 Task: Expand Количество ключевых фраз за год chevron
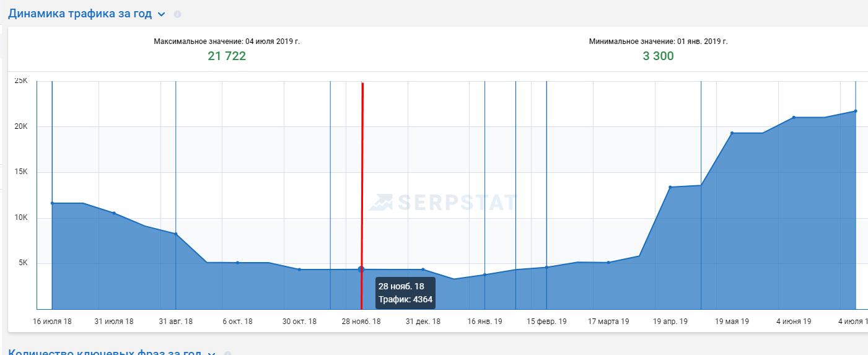(211, 354)
